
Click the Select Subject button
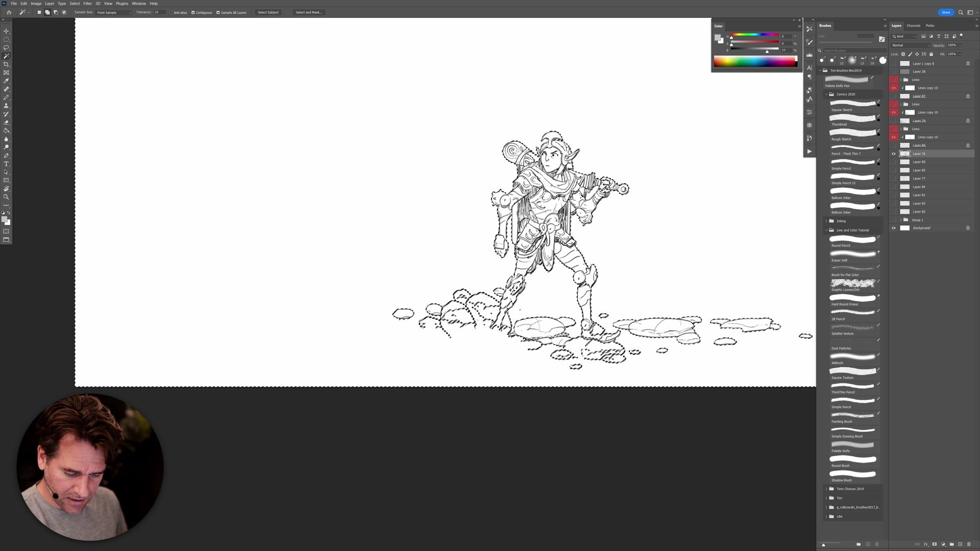[268, 12]
